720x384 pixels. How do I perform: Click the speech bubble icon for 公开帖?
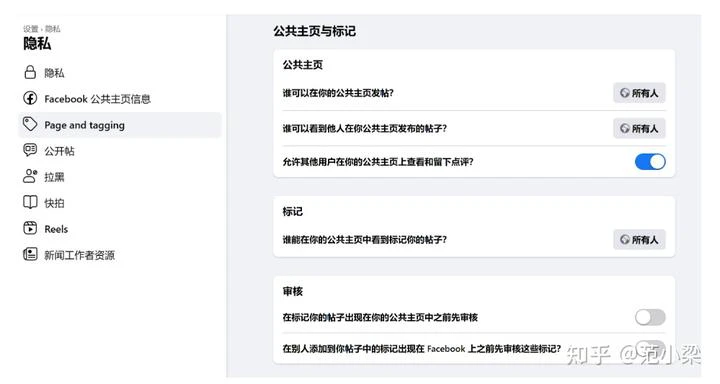30,150
